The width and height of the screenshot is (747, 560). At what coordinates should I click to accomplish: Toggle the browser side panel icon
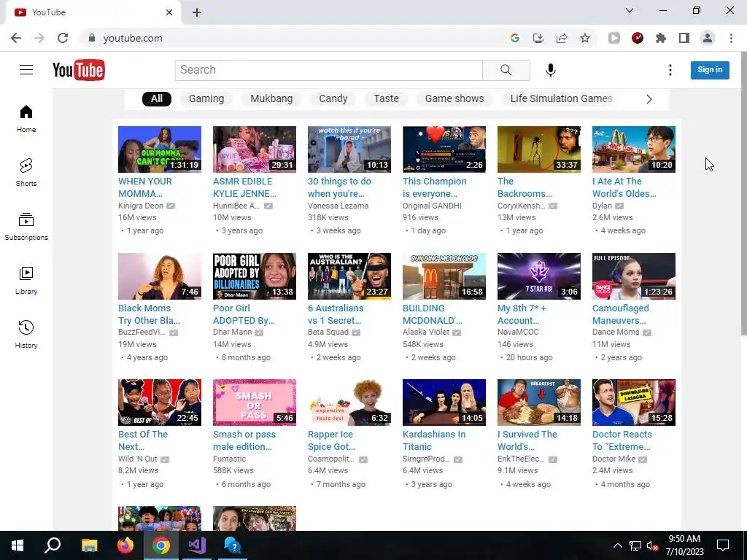684,38
